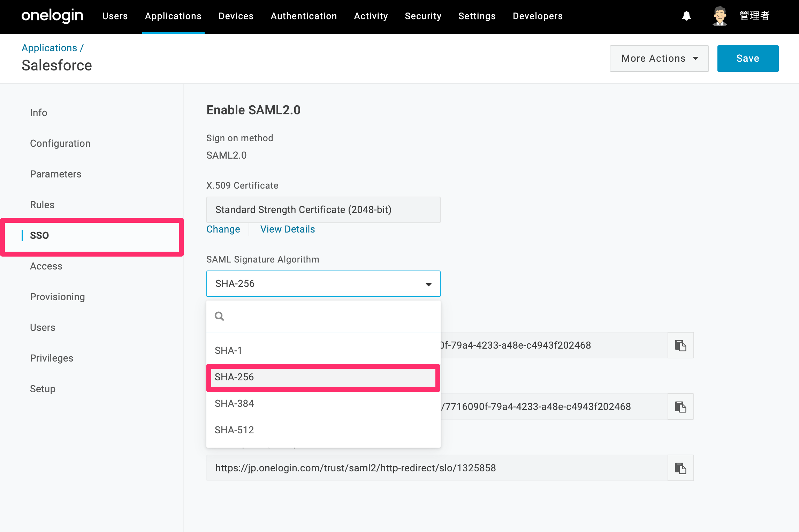Open the Setup sidebar tab

[x=43, y=389]
